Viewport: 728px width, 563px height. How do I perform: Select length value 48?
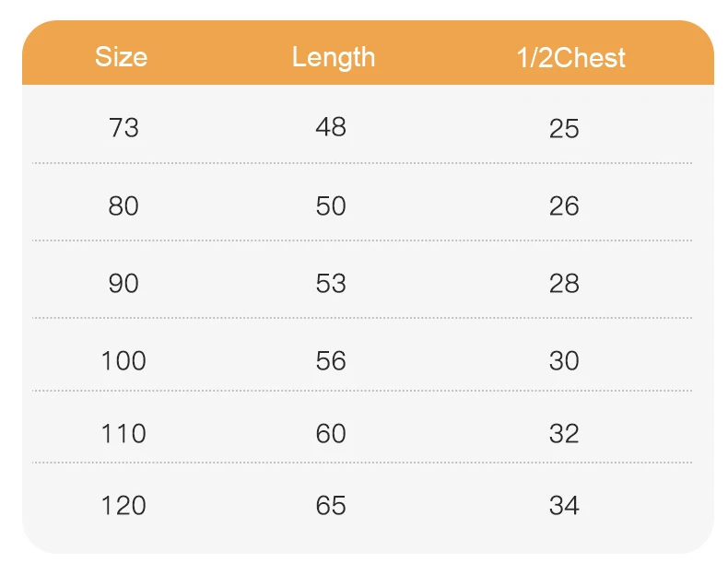pos(331,127)
